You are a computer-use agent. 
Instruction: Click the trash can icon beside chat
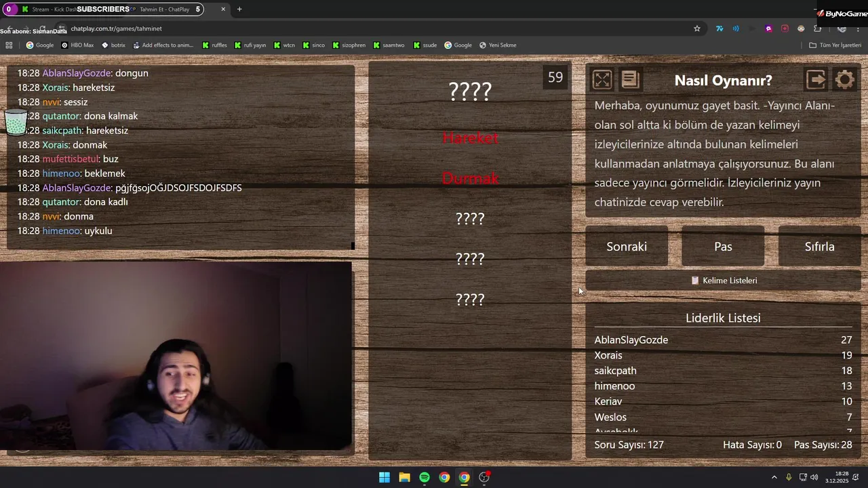[16, 121]
